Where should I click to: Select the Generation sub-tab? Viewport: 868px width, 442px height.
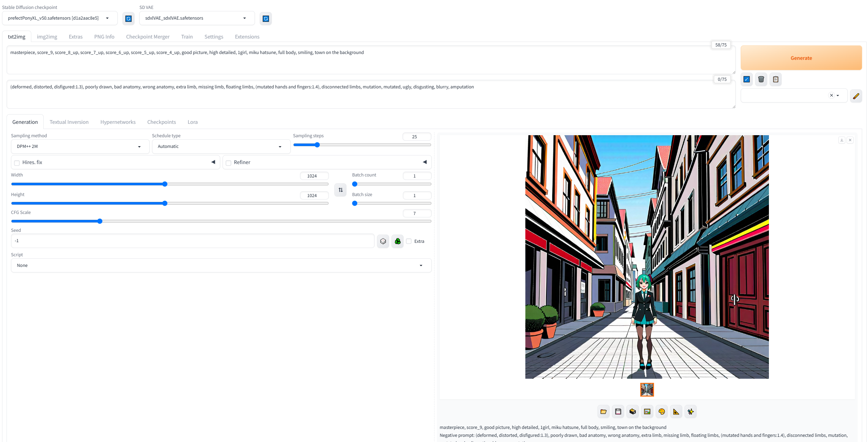25,122
